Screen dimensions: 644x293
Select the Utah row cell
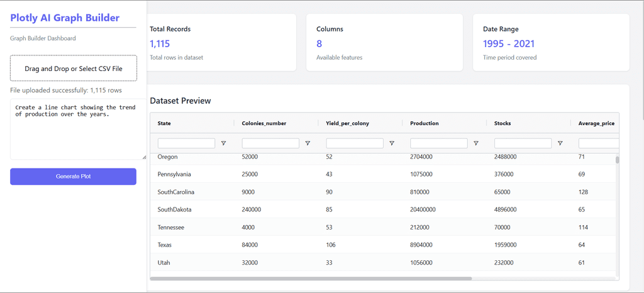point(164,263)
